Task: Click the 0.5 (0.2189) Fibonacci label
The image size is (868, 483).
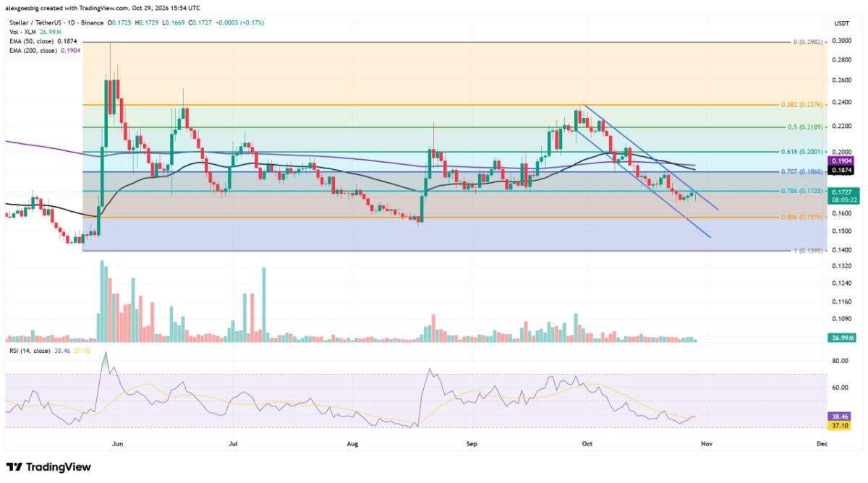Action: (805, 127)
